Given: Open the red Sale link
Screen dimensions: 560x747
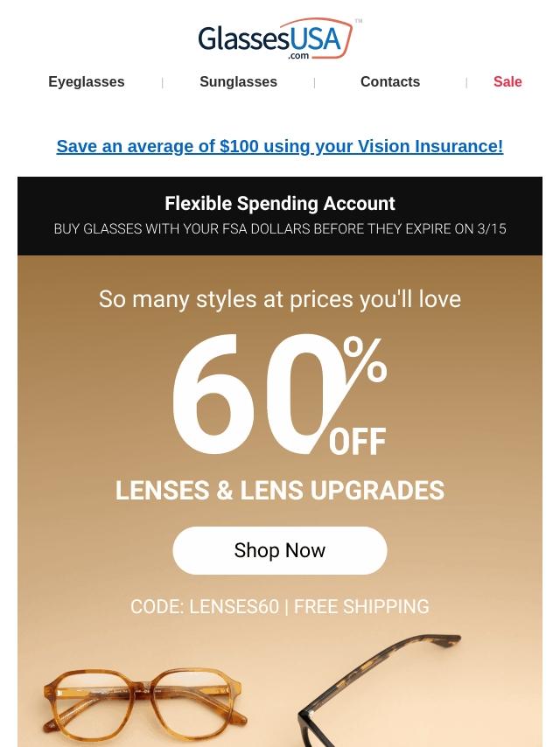Looking at the screenshot, I should pos(507,82).
